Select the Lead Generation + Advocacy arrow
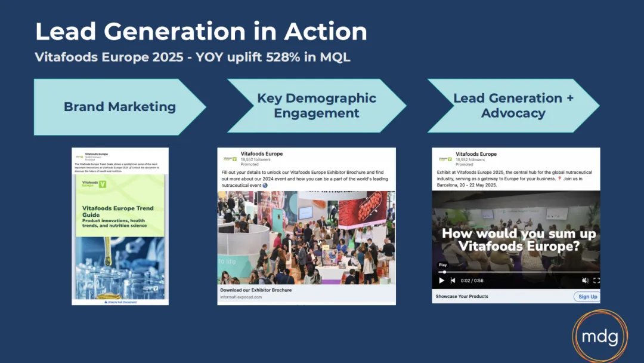Screen dimensions: 644x363 coord(513,106)
